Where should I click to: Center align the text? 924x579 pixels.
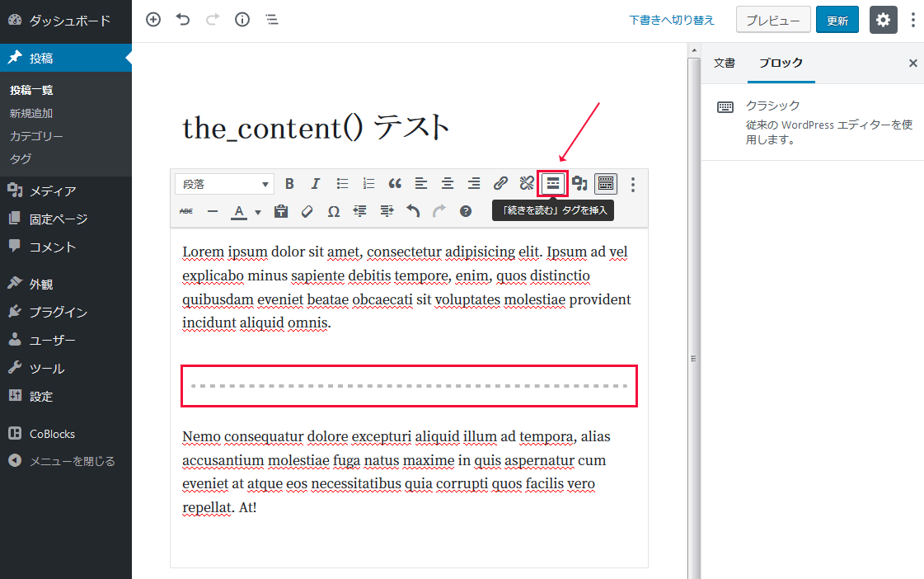tap(448, 184)
